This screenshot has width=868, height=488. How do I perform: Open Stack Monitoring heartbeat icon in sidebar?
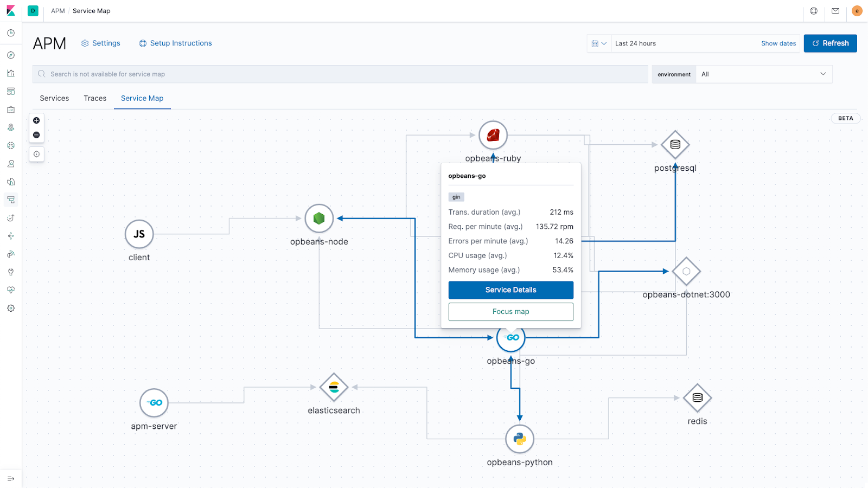click(x=11, y=290)
